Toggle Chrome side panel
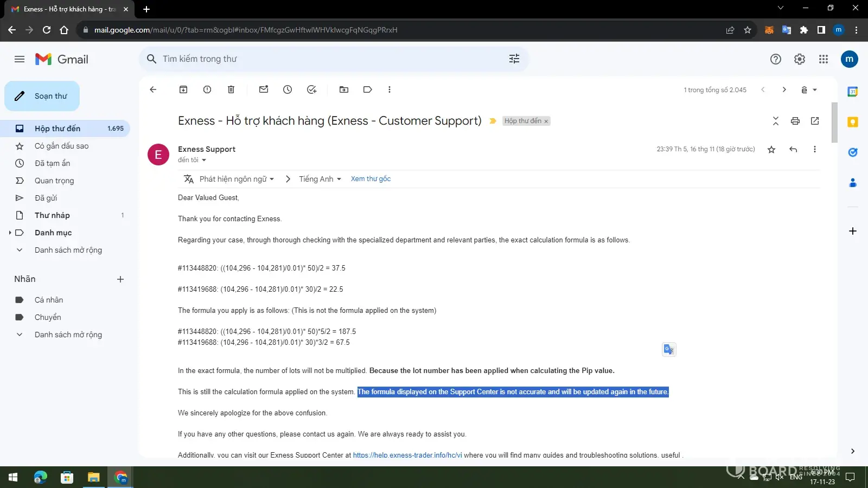This screenshot has width=868, height=488. pos(821,30)
